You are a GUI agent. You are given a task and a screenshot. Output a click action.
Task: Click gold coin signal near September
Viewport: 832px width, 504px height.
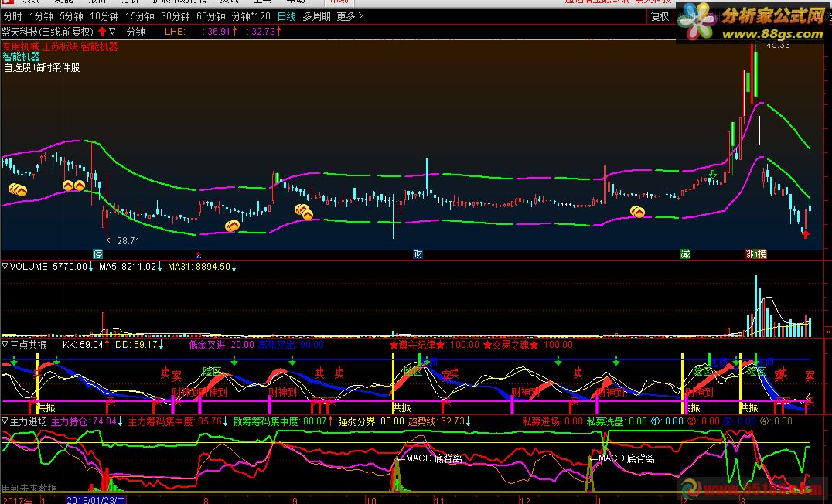click(304, 212)
